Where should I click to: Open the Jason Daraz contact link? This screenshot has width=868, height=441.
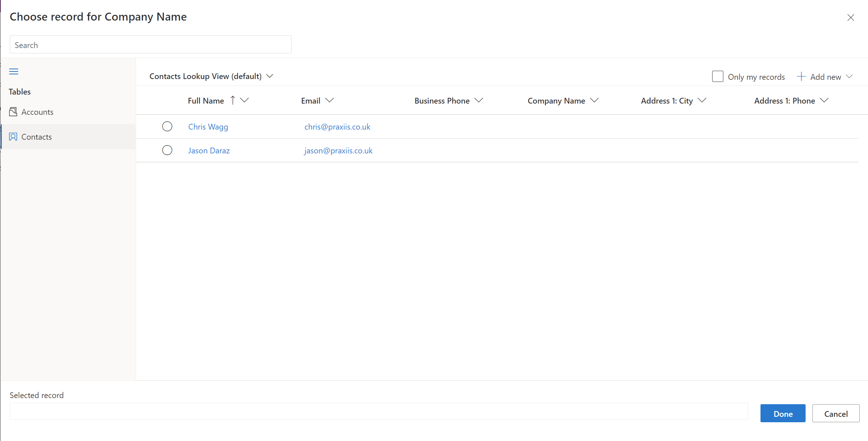[x=209, y=150]
